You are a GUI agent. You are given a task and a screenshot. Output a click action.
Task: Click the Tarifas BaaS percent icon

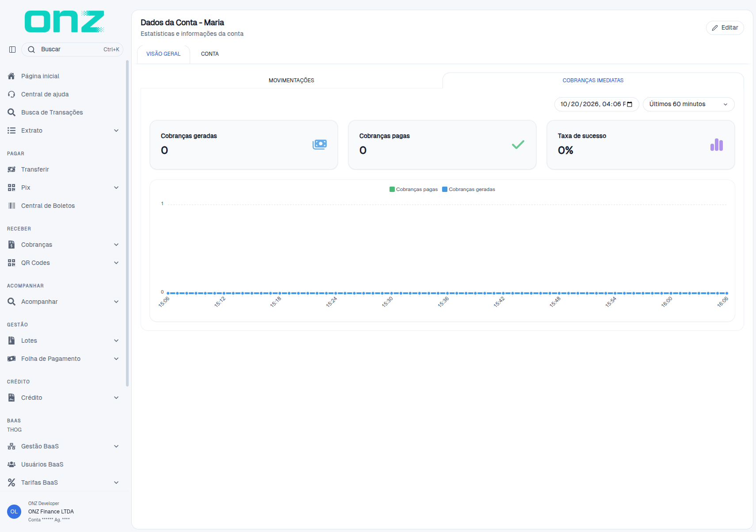point(11,482)
